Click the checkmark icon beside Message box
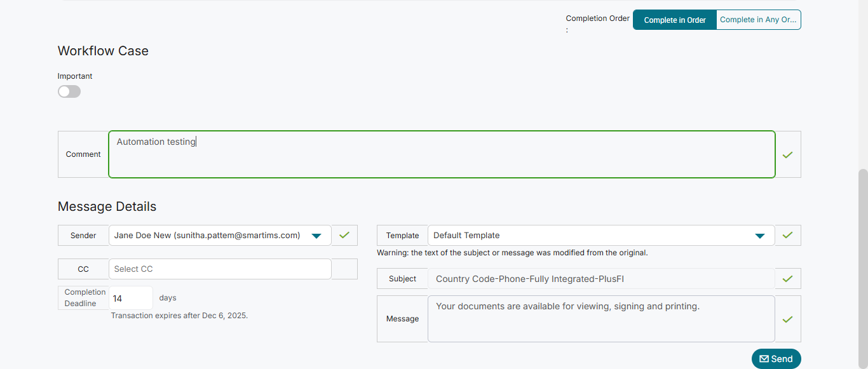 point(788,319)
